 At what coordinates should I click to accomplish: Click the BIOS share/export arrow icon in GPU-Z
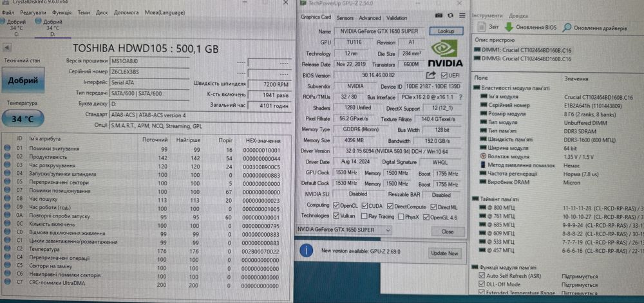coord(431,75)
